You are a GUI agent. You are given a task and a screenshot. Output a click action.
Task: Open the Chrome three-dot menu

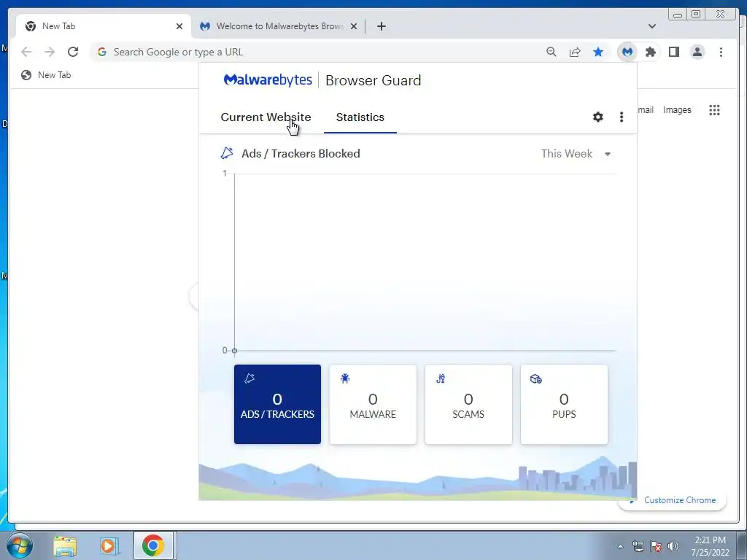click(721, 52)
